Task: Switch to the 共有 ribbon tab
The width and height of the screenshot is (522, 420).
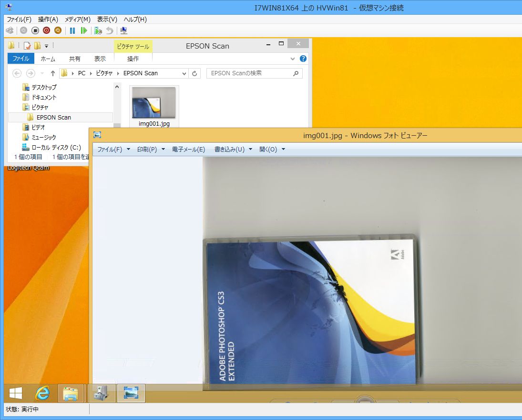Action: (74, 59)
